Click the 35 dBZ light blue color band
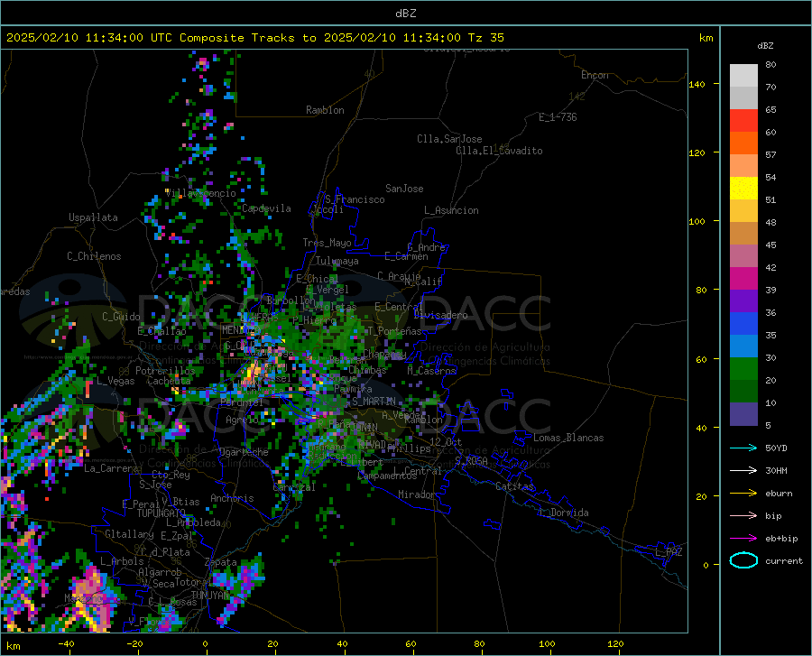Image resolution: width=812 pixels, height=656 pixels. 743,346
